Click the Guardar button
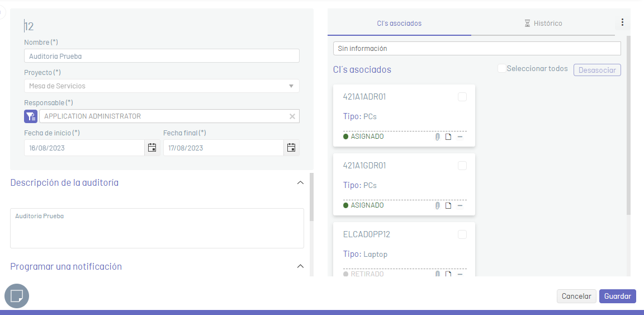The height and width of the screenshot is (315, 644). pos(617,296)
